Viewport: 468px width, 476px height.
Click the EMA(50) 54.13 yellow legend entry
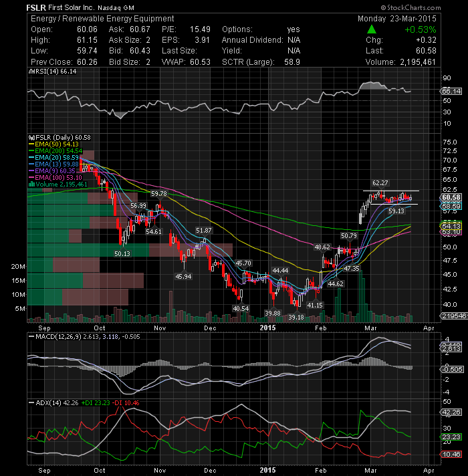click(53, 144)
